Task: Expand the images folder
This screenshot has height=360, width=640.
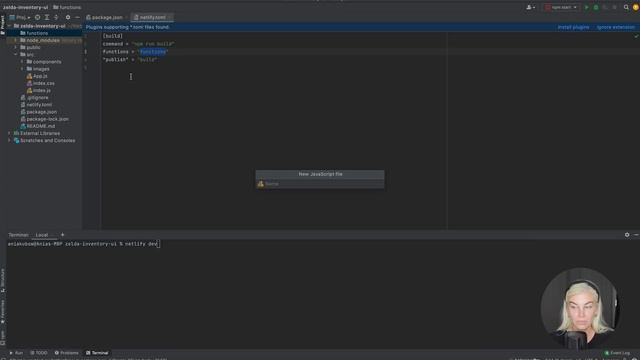Action: coord(22,69)
